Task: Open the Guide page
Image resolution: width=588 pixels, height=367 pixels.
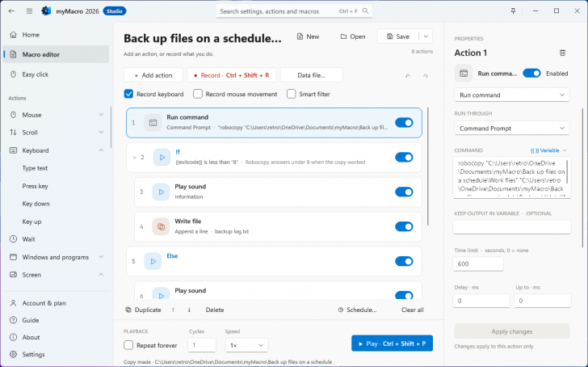Action: point(57,320)
